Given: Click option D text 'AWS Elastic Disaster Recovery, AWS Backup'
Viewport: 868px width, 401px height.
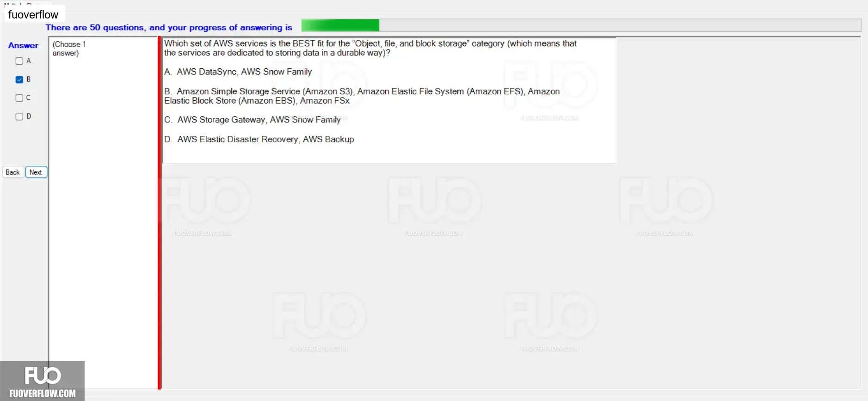Looking at the screenshot, I should 259,139.
